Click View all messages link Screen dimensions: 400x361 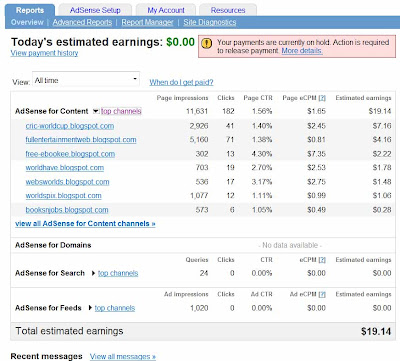pos(123,356)
